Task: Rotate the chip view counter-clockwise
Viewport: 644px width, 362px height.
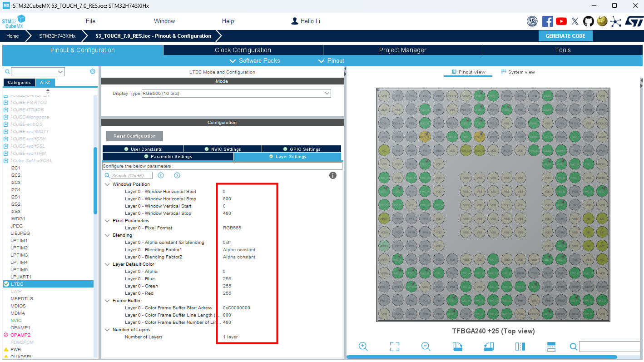Action: coord(489,347)
